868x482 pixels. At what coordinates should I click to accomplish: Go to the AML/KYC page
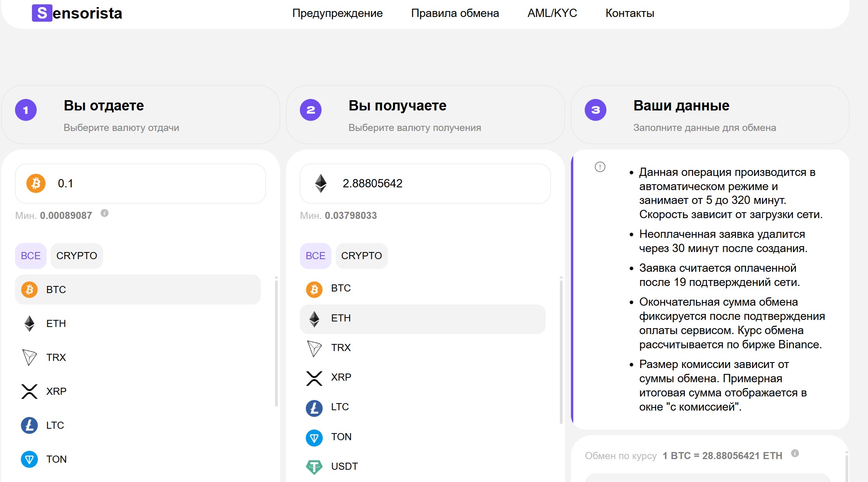(552, 13)
